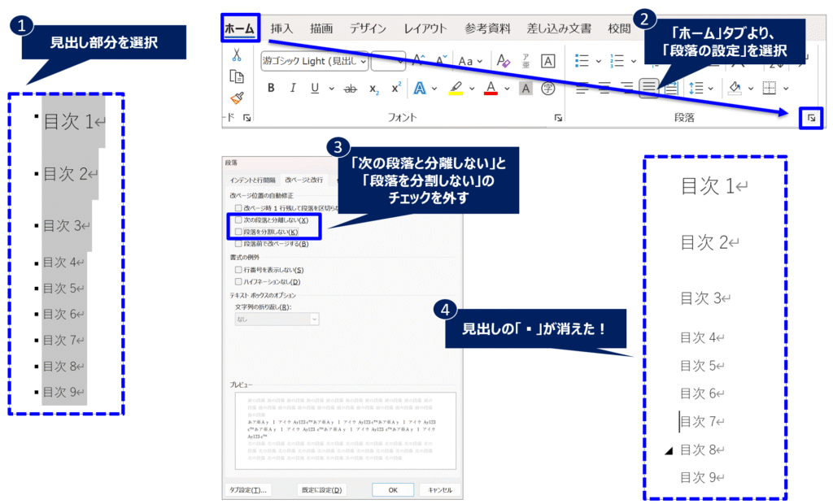Click the 既定に設定(D) button

(x=321, y=489)
